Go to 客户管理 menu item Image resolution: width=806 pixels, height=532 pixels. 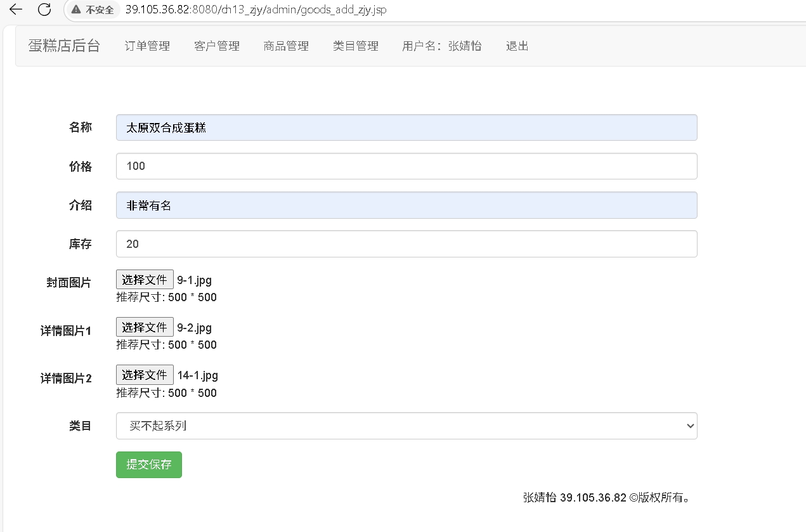217,46
